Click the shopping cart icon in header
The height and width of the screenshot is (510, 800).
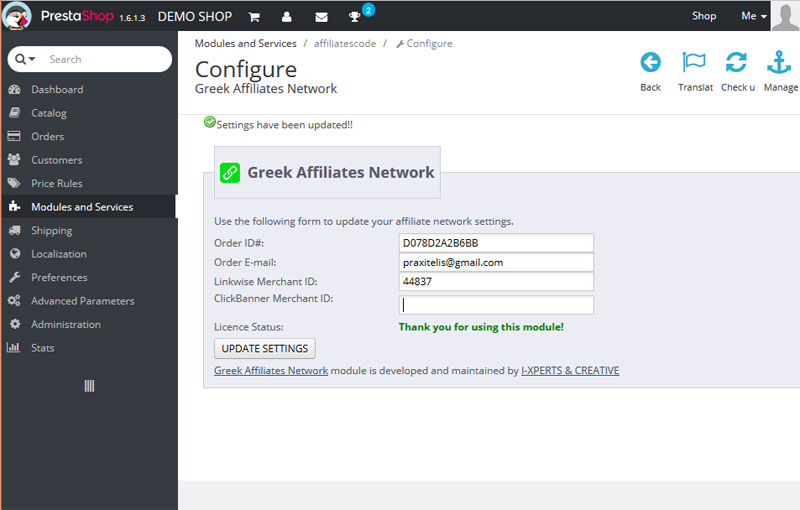[254, 17]
